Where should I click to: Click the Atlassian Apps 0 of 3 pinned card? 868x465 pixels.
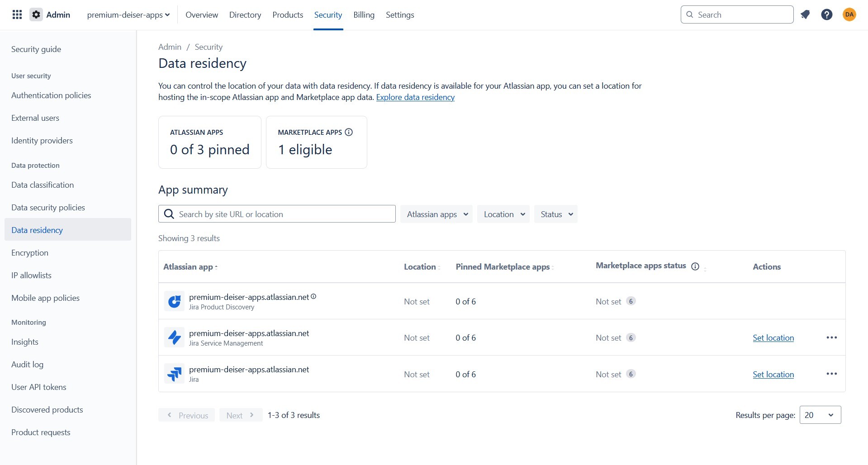[x=210, y=142]
